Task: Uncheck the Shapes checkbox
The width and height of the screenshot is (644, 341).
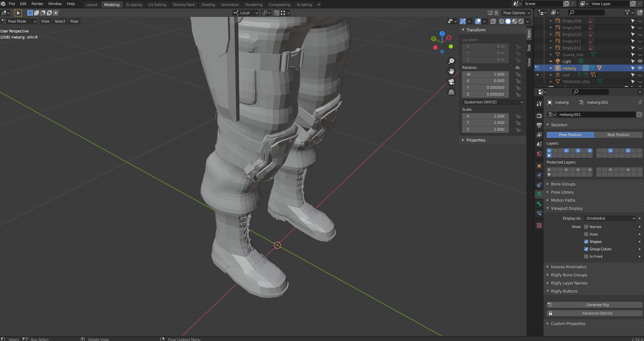Action: (586, 242)
